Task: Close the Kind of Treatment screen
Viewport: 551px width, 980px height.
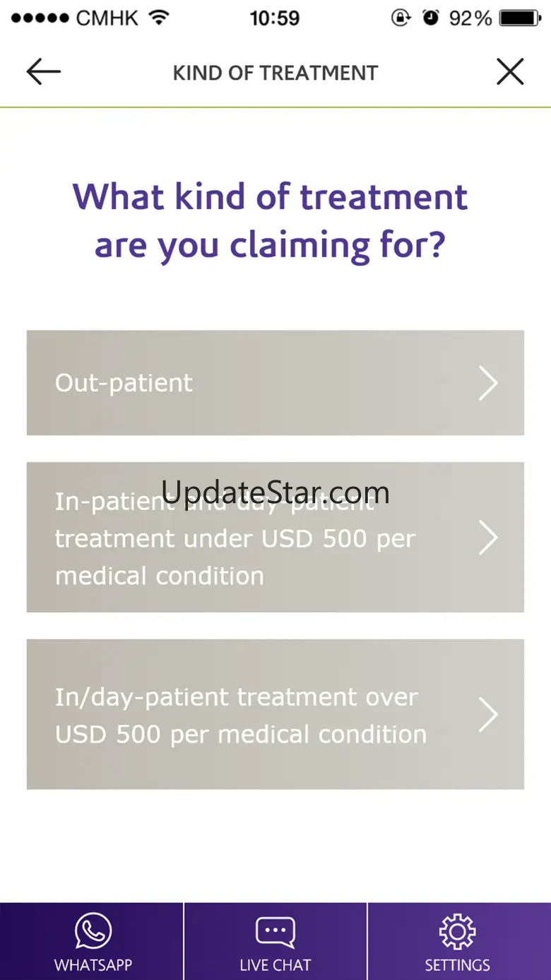Action: [x=510, y=72]
